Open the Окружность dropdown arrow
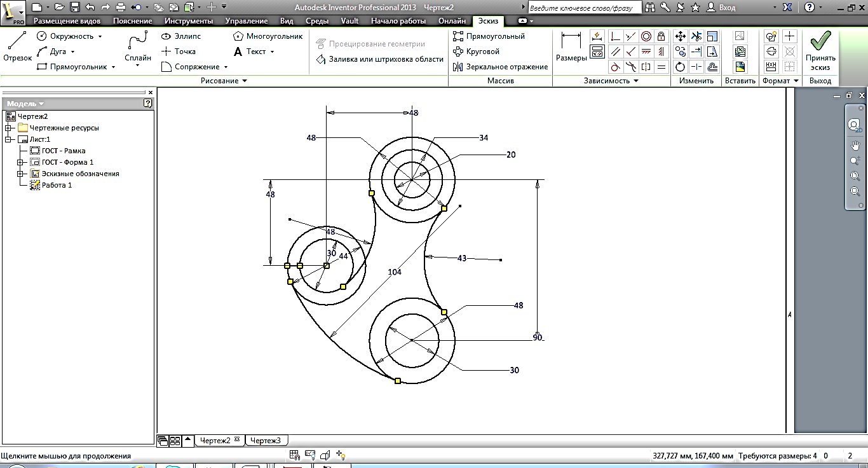This screenshot has width=868, height=468. 100,37
